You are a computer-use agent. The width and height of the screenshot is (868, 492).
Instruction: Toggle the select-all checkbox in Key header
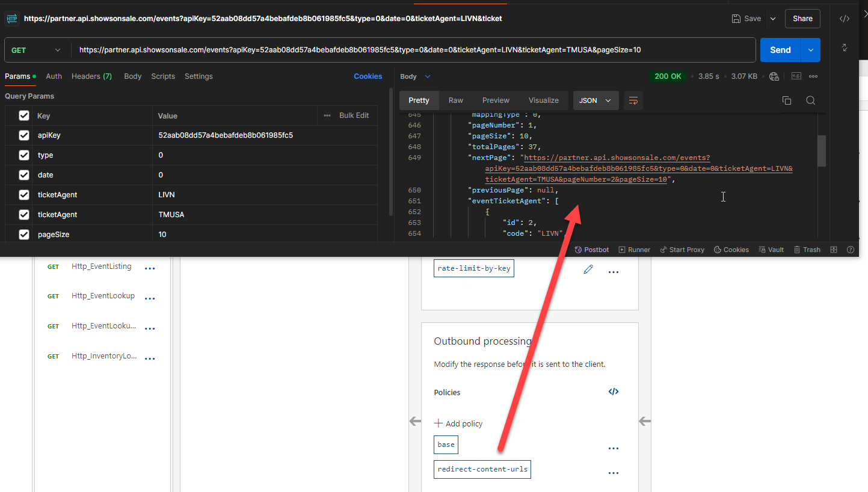pyautogui.click(x=24, y=115)
